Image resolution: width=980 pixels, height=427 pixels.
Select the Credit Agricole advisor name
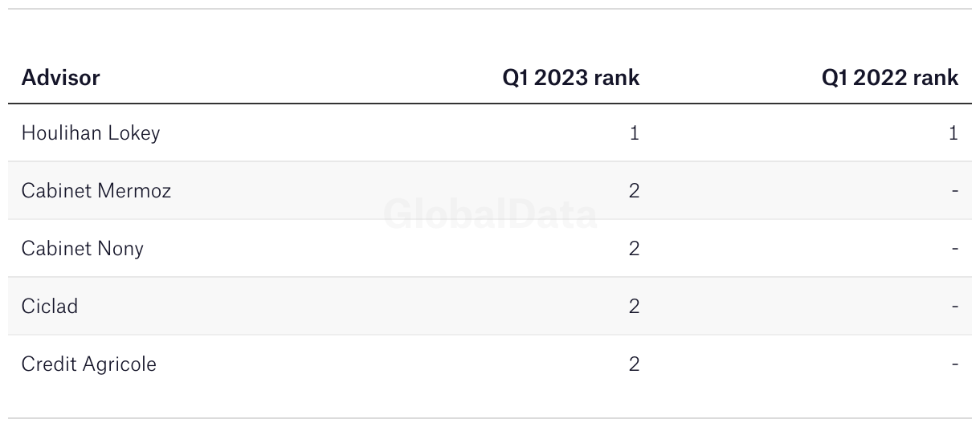coord(89,364)
